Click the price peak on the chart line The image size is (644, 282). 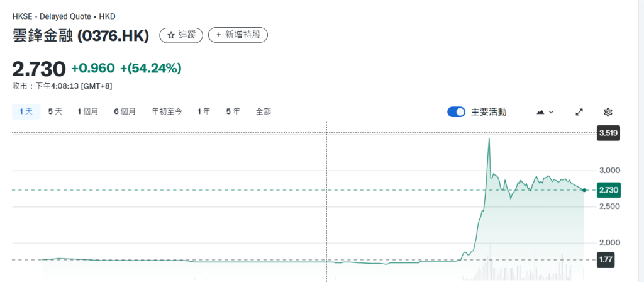(489, 139)
